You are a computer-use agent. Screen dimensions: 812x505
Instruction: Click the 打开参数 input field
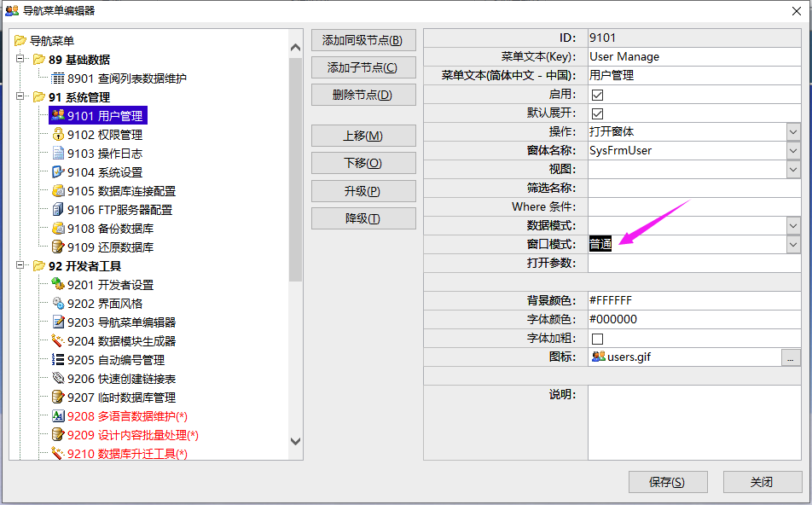[694, 263]
